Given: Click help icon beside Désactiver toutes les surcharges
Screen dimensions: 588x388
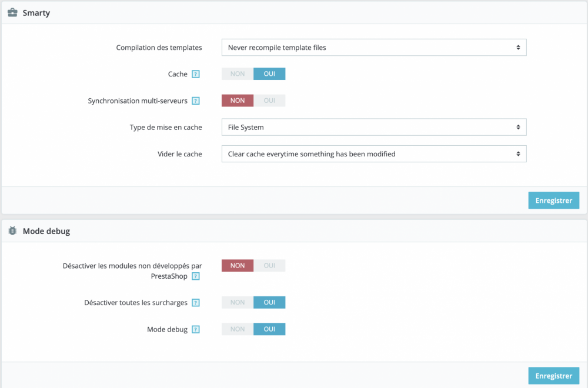Looking at the screenshot, I should point(196,303).
